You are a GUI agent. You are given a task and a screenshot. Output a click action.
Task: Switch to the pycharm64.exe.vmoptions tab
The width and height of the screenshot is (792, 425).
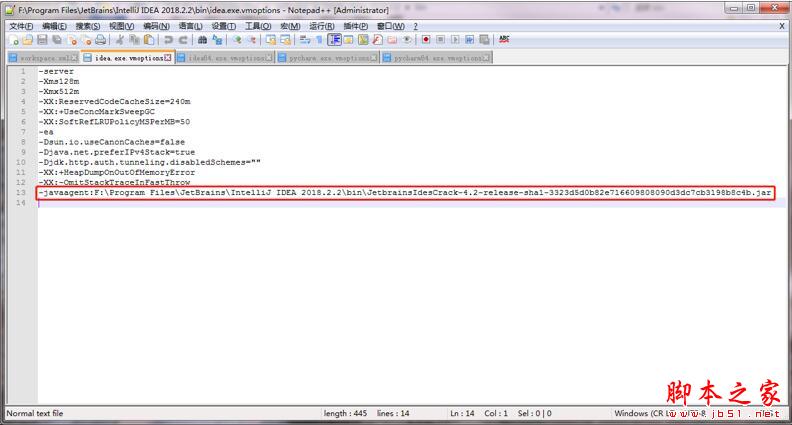pyautogui.click(x=436, y=58)
